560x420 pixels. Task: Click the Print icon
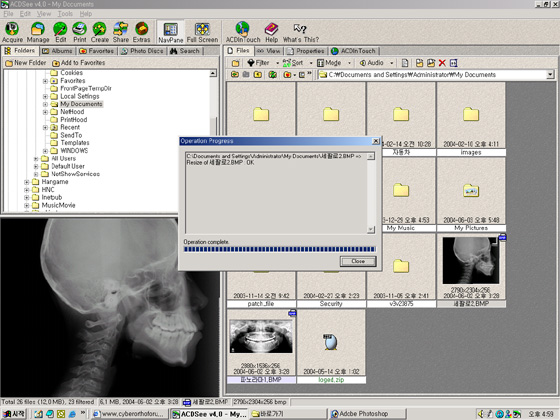click(80, 32)
